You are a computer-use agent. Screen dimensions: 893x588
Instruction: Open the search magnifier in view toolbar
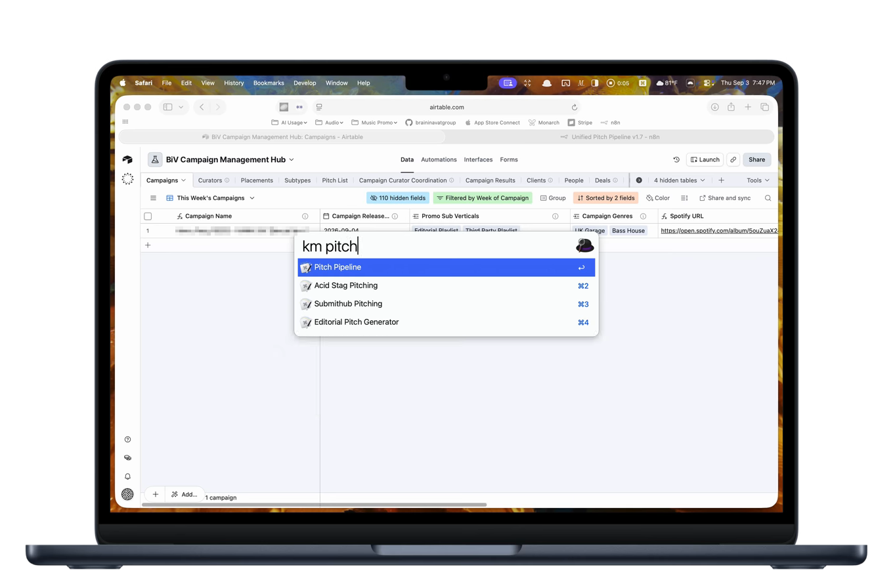click(768, 198)
